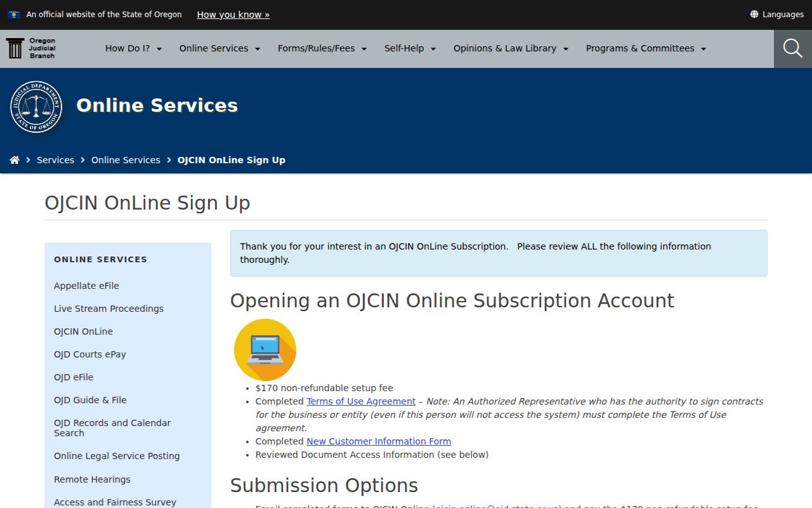Open OJD eFile sidebar link
The height and width of the screenshot is (508, 812).
(x=74, y=377)
